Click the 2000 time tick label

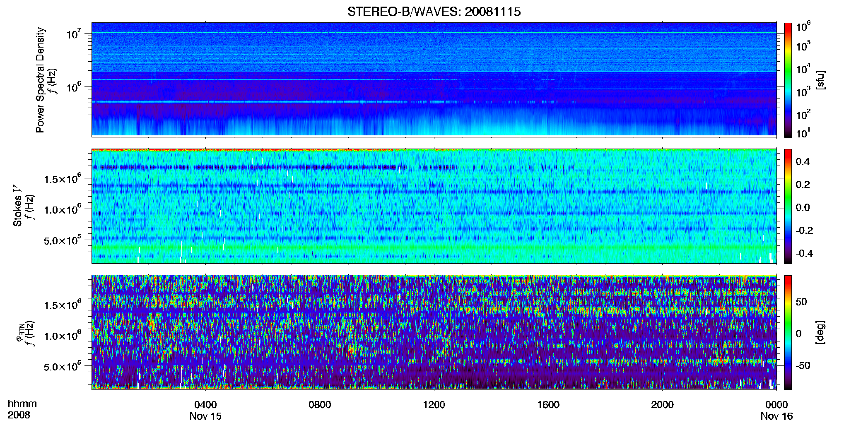[x=662, y=404]
